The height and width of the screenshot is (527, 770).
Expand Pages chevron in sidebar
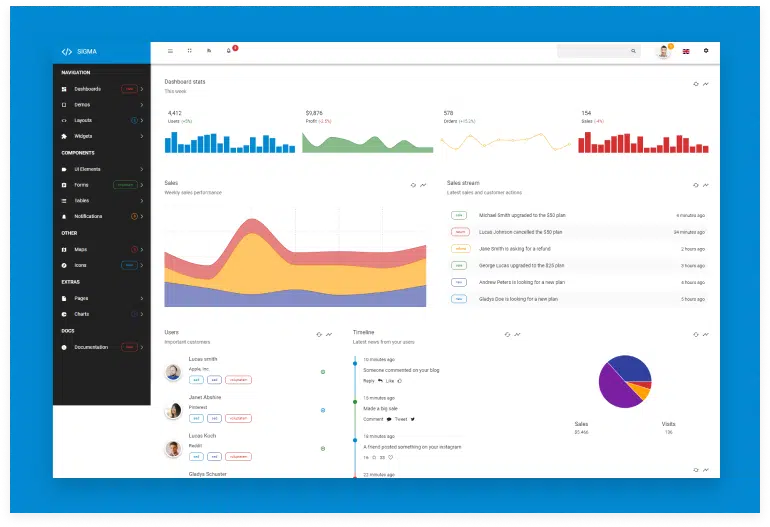pos(142,298)
